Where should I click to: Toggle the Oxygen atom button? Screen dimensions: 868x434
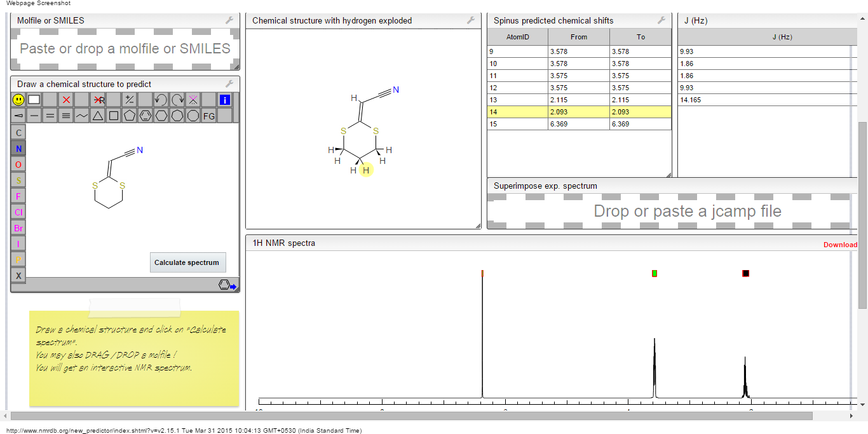click(18, 165)
